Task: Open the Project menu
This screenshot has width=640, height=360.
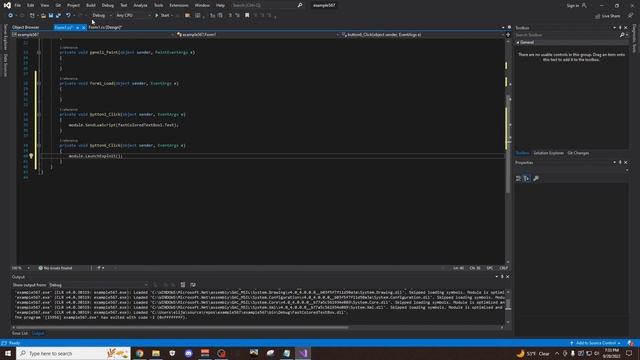Action: pos(73,5)
